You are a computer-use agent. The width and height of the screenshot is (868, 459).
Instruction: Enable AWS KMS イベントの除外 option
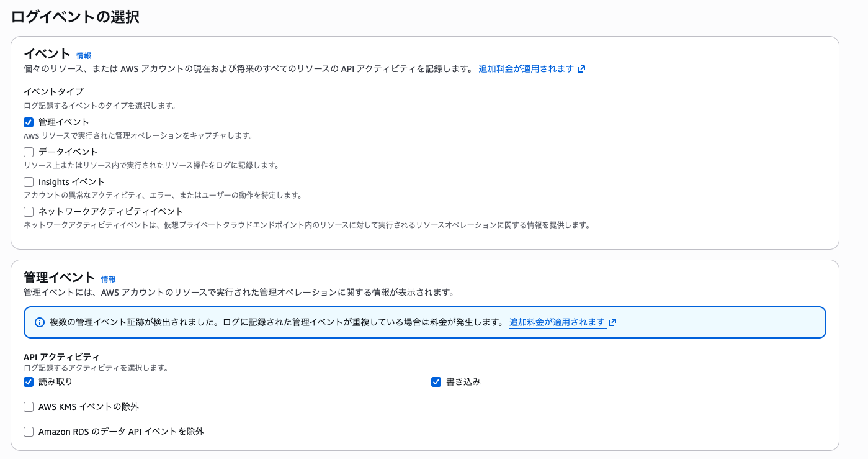(28, 406)
